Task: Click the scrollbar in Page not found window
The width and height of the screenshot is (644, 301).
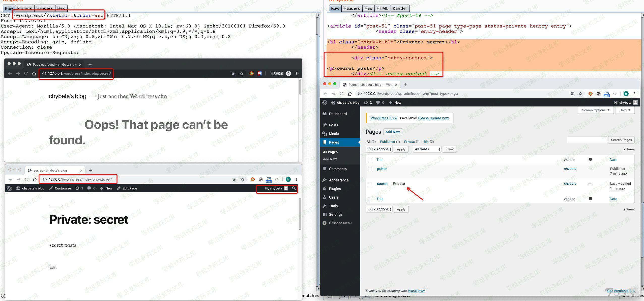Action: pos(300,88)
